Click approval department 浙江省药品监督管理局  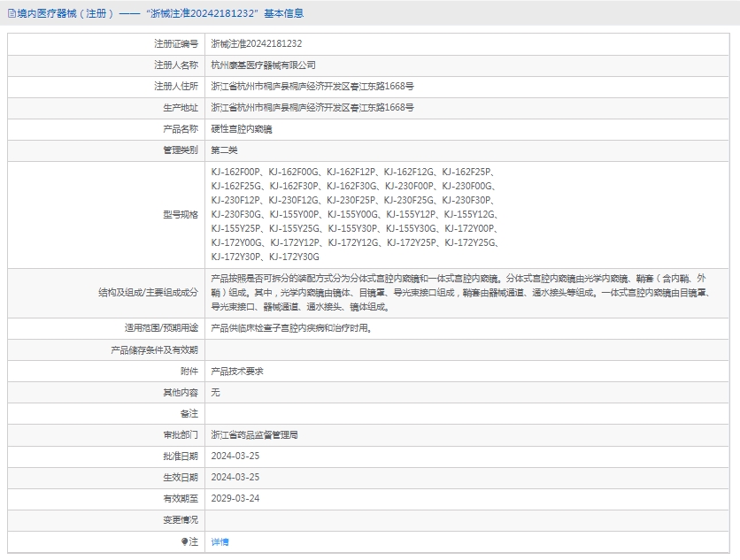pos(254,435)
